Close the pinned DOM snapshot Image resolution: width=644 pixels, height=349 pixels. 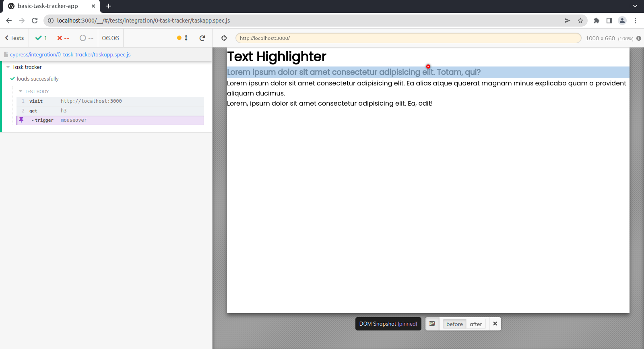click(495, 324)
